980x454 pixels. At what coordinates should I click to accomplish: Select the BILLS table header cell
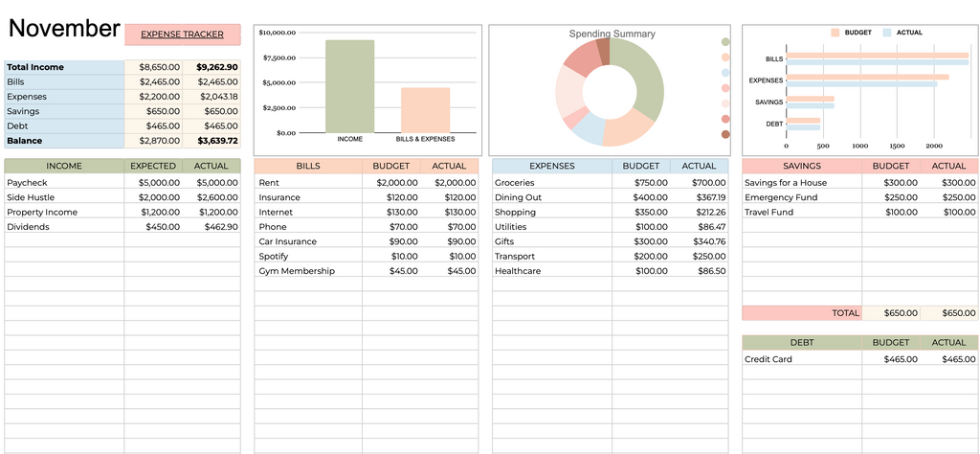coord(308,167)
